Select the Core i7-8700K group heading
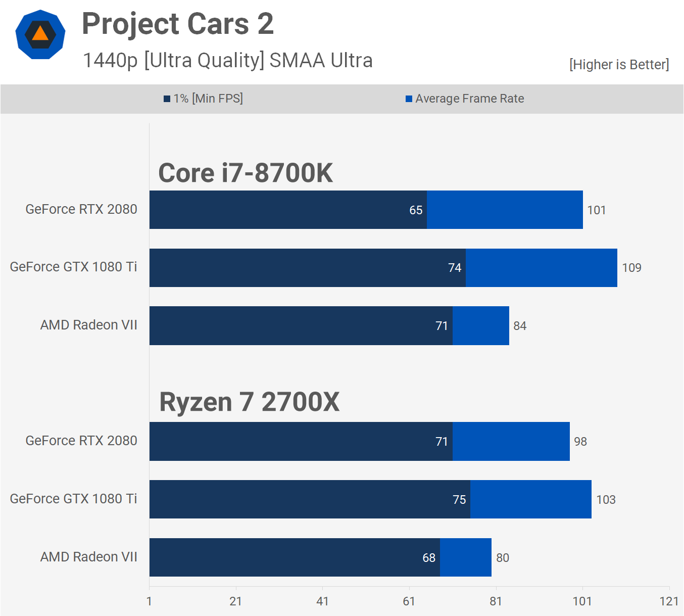 (246, 173)
